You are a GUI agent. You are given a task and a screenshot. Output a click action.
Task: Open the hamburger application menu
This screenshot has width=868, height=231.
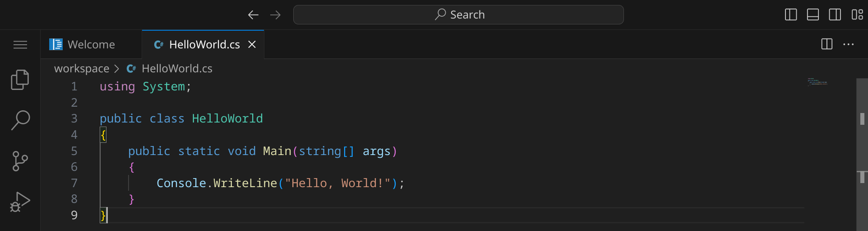pyautogui.click(x=20, y=45)
